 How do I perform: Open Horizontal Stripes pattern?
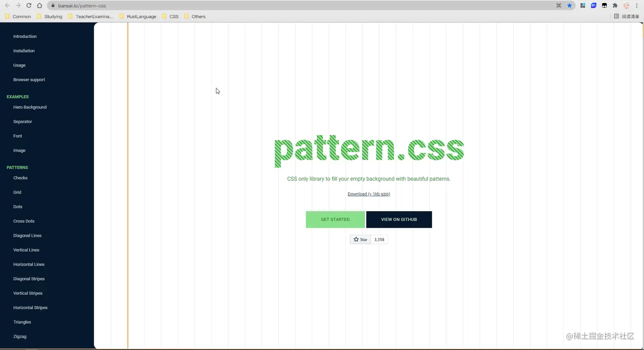click(30, 308)
